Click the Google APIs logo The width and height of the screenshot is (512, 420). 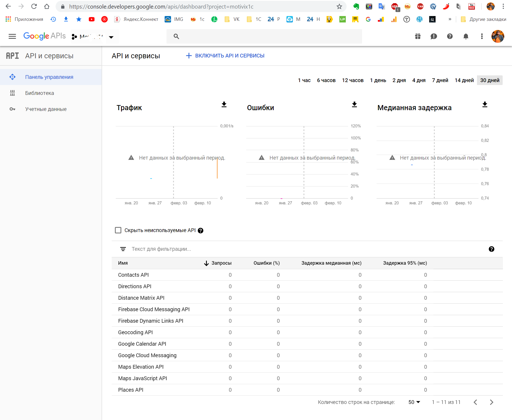(x=44, y=36)
